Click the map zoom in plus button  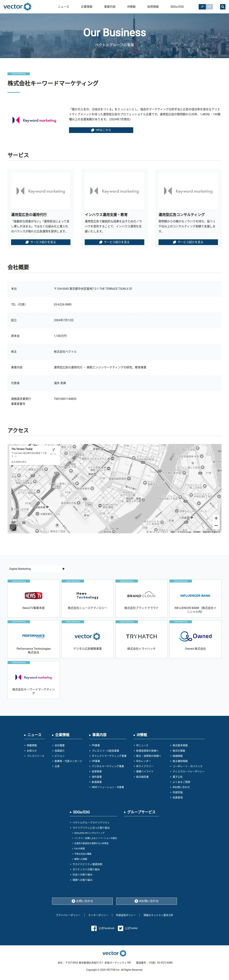216,518
